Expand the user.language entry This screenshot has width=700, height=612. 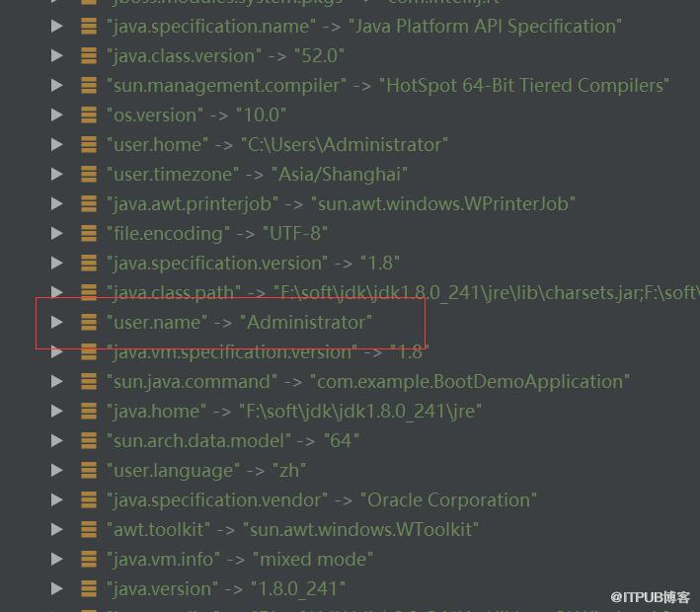(x=56, y=470)
